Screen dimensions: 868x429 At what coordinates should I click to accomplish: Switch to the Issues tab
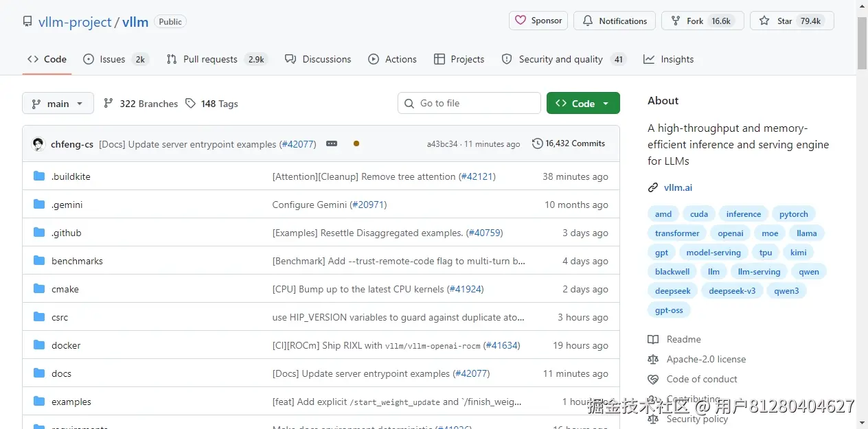(115, 59)
